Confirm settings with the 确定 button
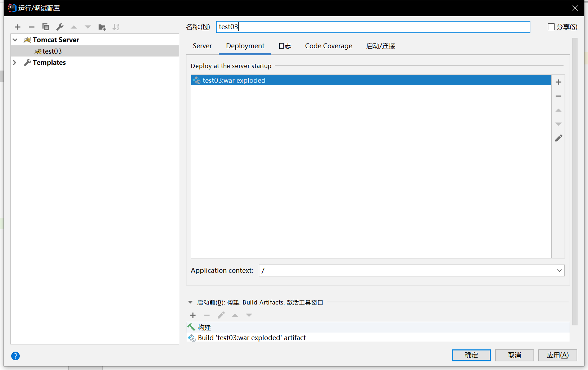This screenshot has width=588, height=370. click(x=471, y=355)
